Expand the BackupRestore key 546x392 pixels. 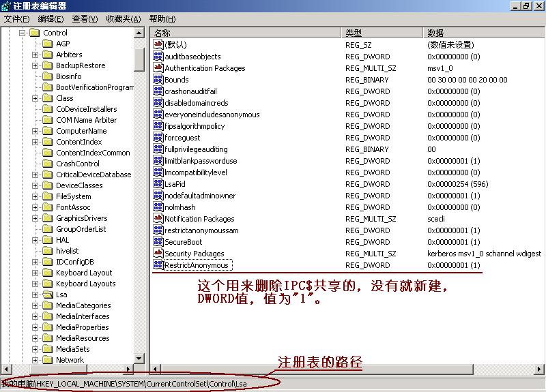35,65
